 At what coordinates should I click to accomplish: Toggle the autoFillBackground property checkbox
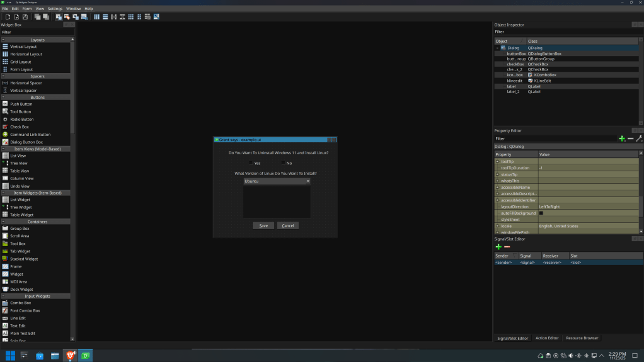541,213
